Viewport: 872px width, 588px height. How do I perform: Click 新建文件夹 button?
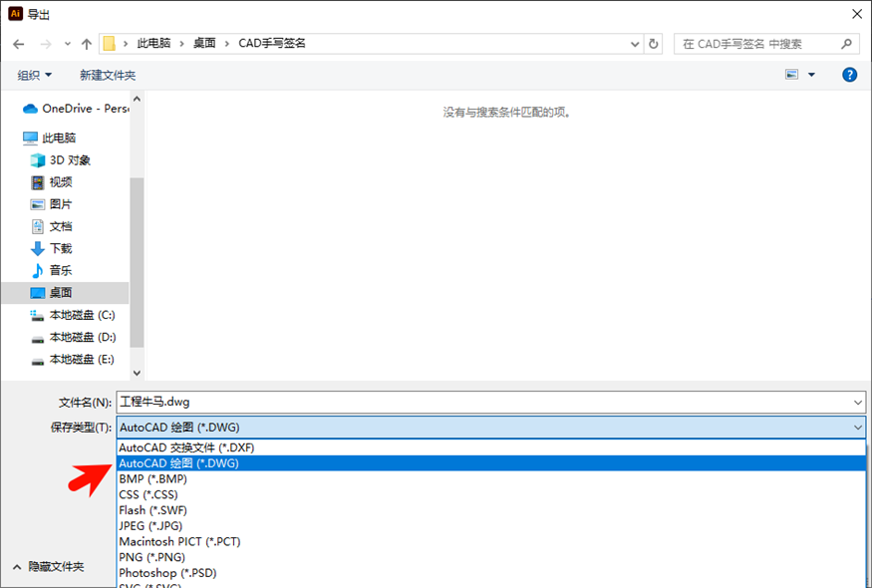(x=108, y=75)
